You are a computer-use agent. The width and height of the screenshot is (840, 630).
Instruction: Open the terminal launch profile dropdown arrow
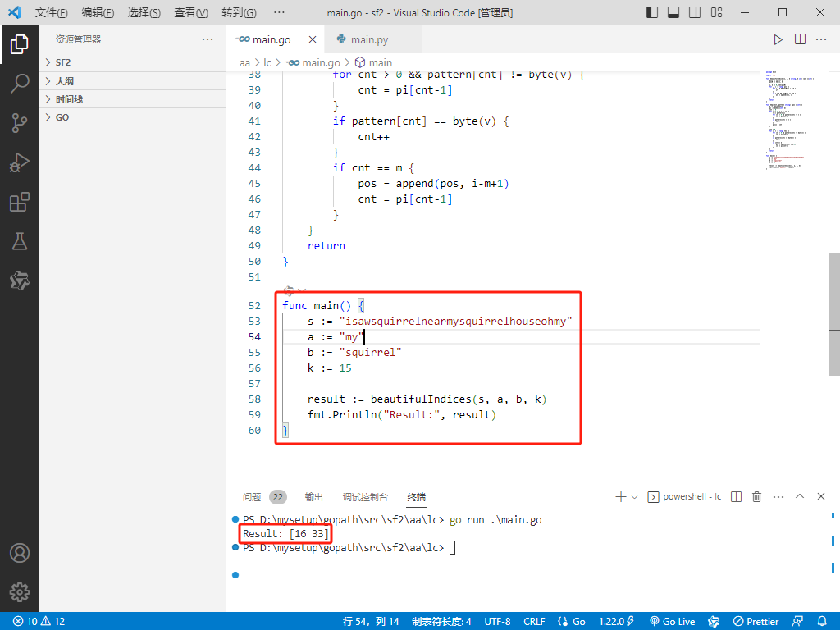tap(634, 497)
